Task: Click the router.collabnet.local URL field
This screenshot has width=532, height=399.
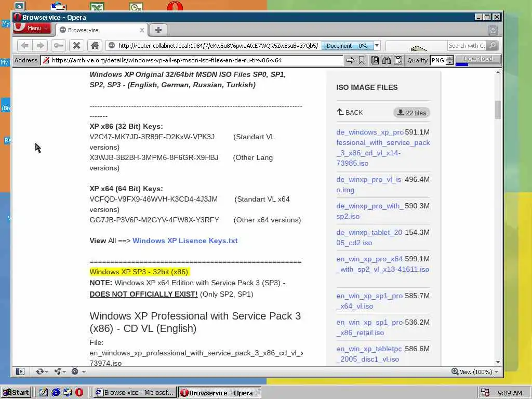Action: coord(218,46)
